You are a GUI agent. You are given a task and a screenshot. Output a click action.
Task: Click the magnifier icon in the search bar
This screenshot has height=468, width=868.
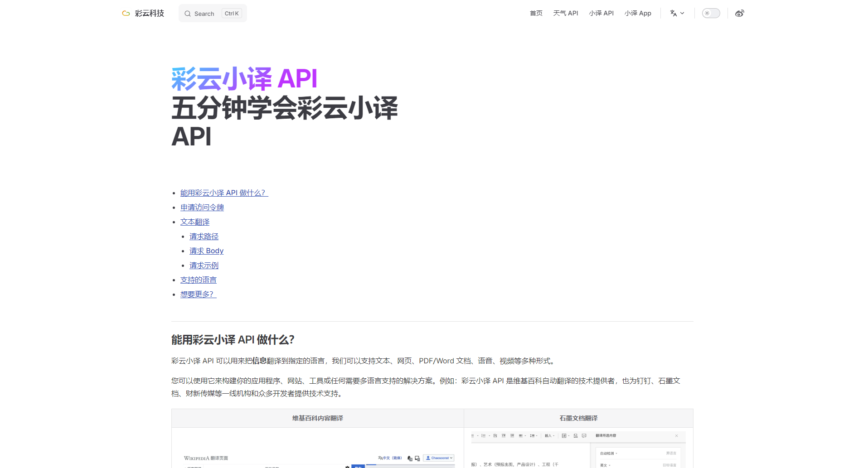[x=187, y=14]
